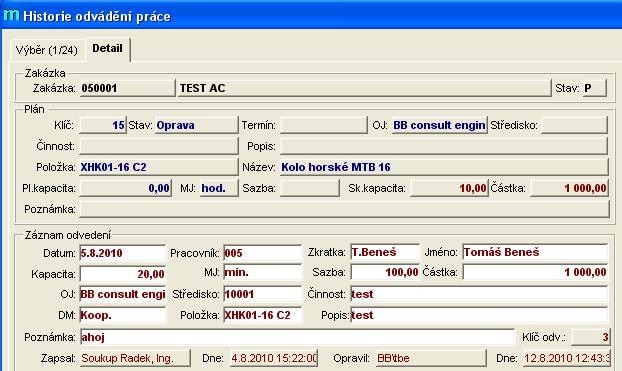Image resolution: width=622 pixels, height=371 pixels.
Task: Click the Zapsal field Soukup Radek, Ing.
Action: (135, 358)
